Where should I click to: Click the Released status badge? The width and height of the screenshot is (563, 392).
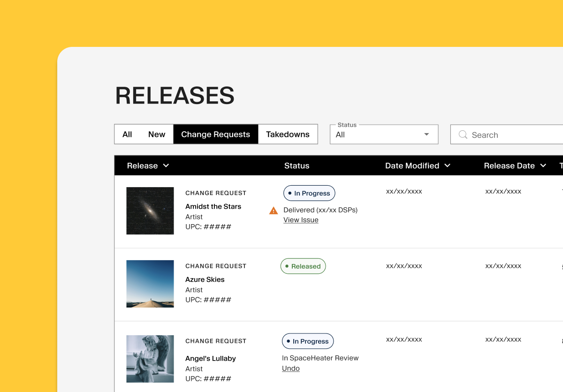point(303,266)
